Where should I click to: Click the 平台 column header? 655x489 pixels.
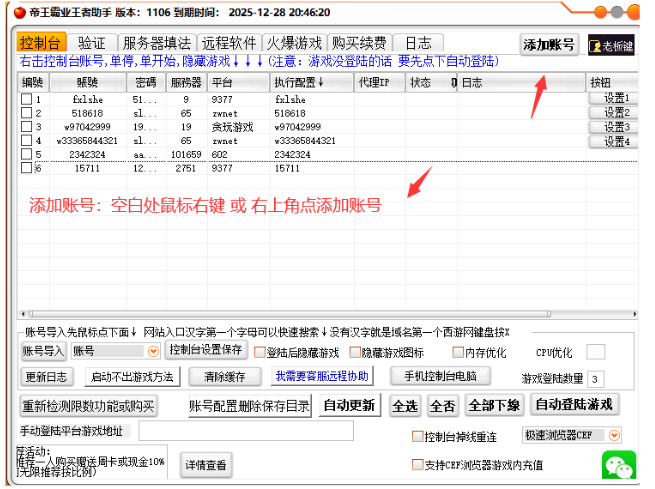(x=238, y=82)
